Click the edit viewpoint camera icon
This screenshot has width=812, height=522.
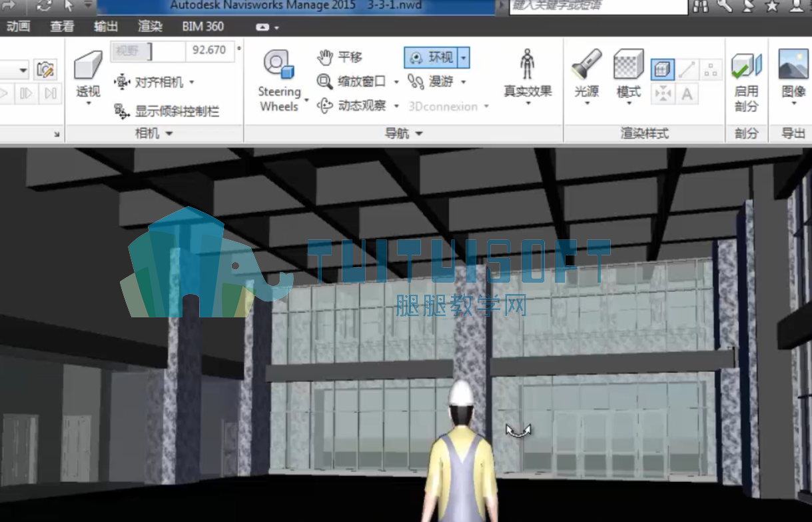tap(45, 69)
